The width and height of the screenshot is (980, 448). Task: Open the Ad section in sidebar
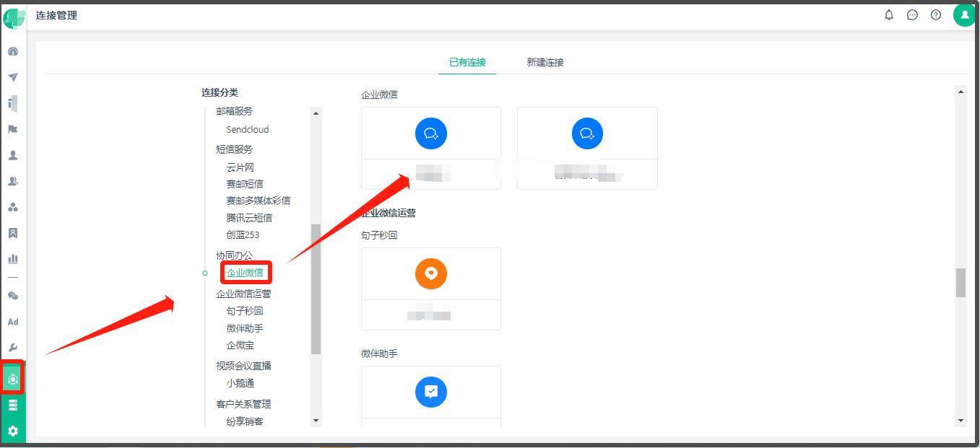[x=13, y=322]
